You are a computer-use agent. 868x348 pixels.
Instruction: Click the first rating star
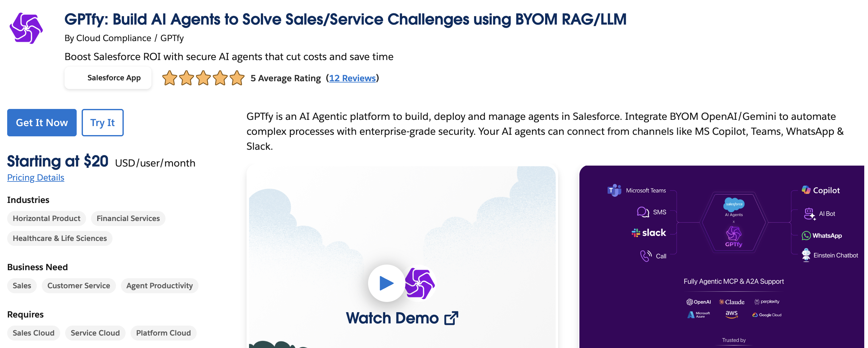coord(170,78)
